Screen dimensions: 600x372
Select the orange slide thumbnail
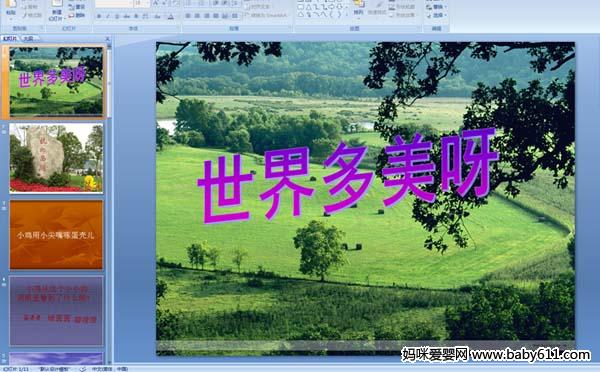tap(56, 234)
